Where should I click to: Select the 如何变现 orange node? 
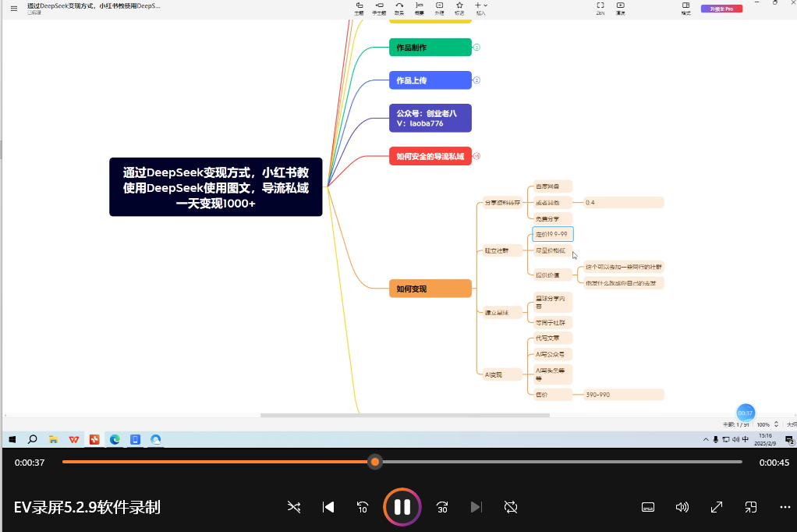pyautogui.click(x=430, y=289)
